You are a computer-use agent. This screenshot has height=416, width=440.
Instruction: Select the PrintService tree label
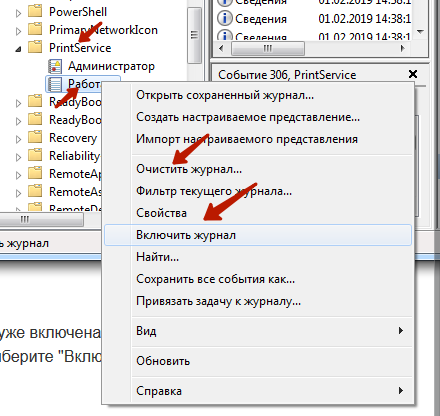(80, 48)
